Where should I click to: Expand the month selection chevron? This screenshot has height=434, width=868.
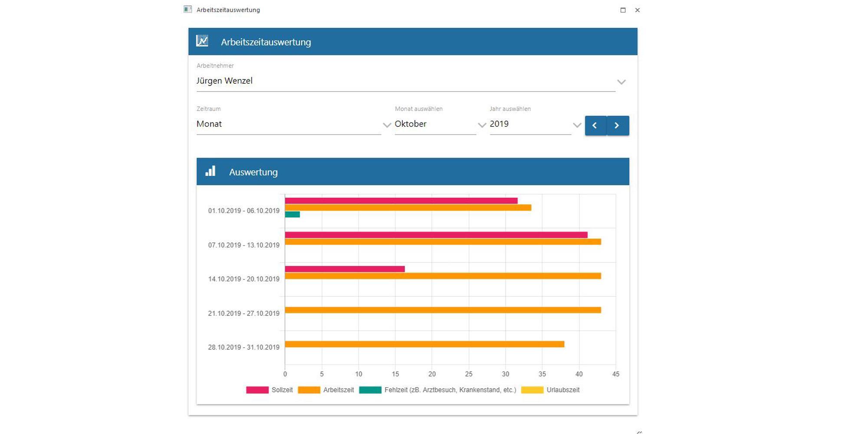(x=482, y=125)
